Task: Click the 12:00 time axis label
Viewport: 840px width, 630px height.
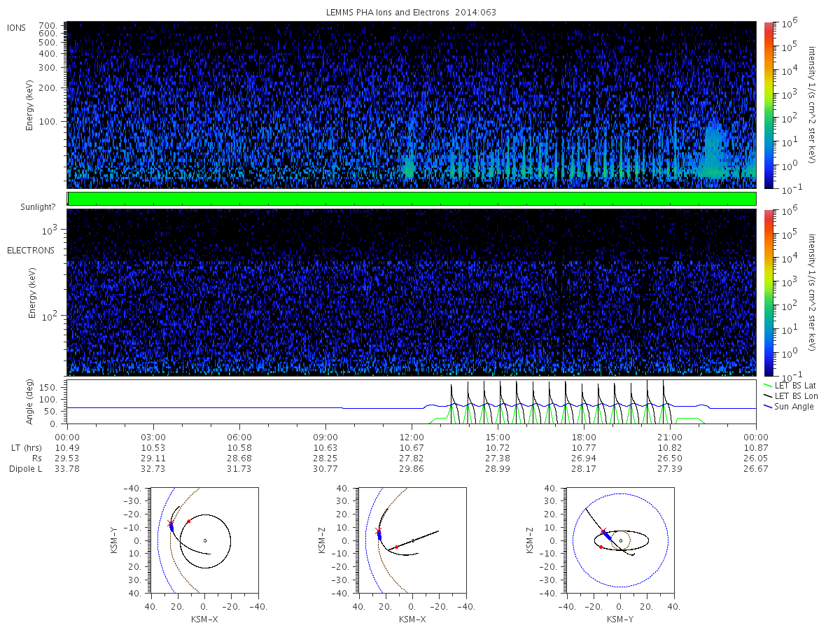Action: click(412, 435)
